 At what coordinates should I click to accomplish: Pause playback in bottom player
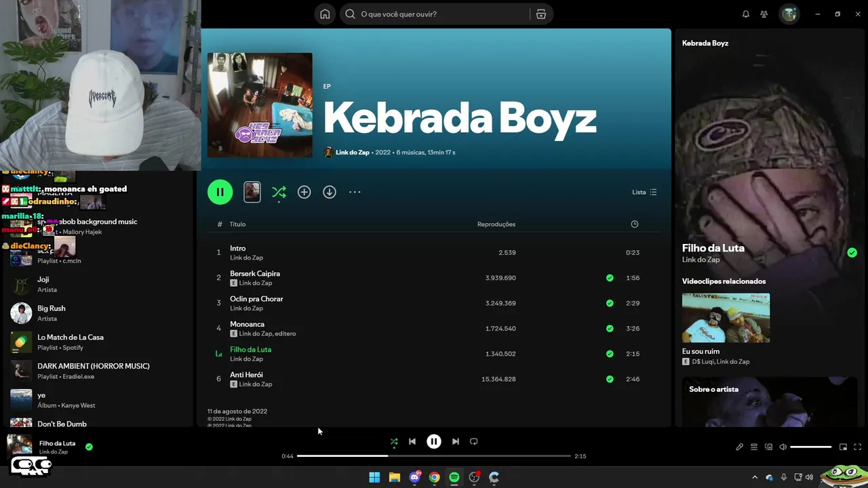(x=434, y=442)
